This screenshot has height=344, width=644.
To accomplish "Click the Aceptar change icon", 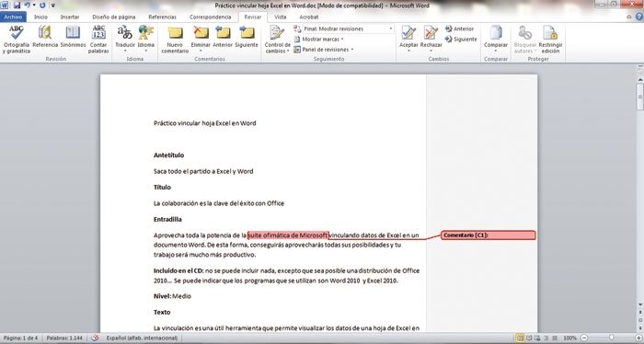I will [x=408, y=33].
